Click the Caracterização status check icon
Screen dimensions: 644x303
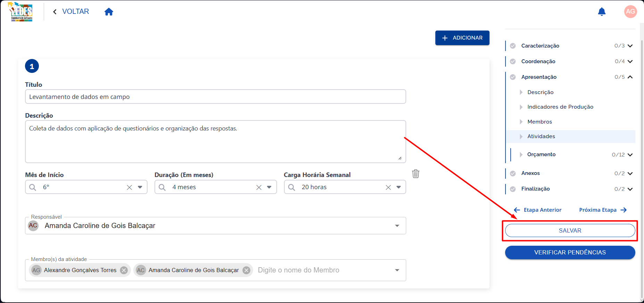click(x=513, y=46)
